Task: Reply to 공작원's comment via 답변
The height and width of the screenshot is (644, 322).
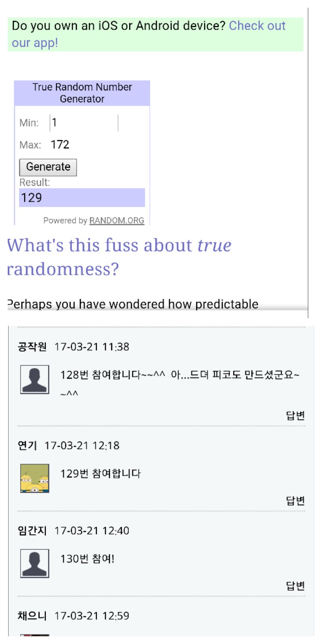Action: [295, 415]
